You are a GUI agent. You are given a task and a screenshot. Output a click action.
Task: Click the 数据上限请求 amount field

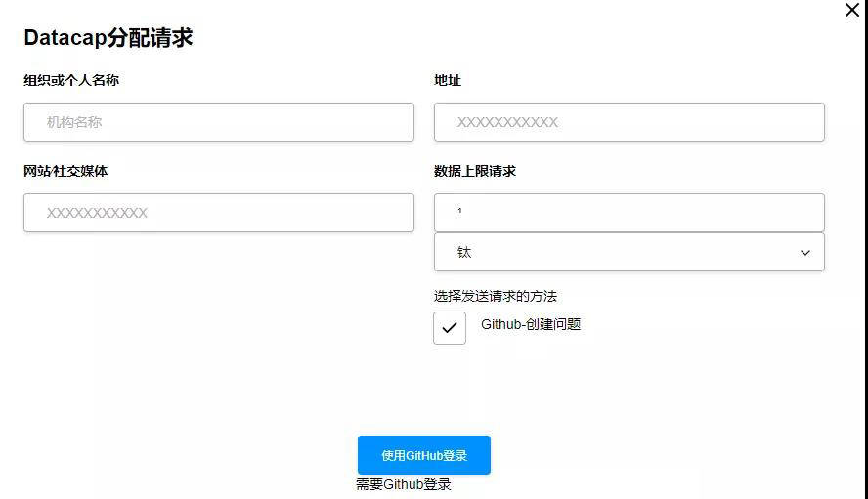pyautogui.click(x=629, y=213)
